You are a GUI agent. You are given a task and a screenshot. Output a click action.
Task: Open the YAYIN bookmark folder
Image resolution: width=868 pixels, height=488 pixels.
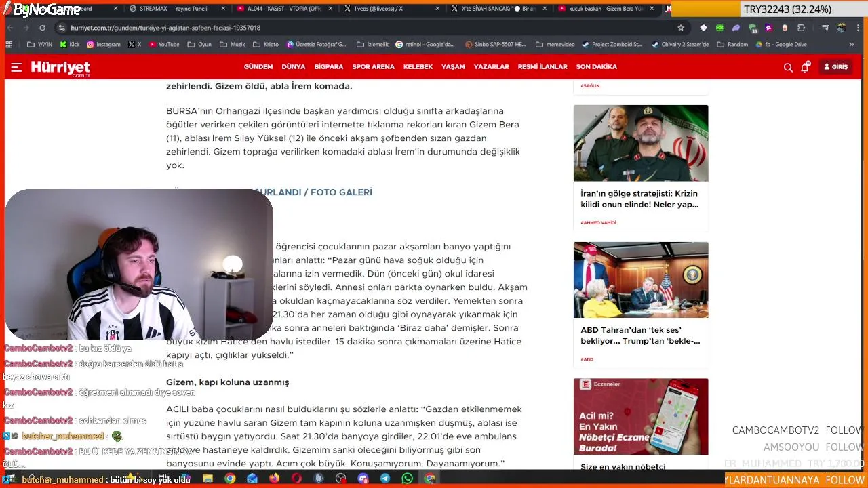(40, 45)
